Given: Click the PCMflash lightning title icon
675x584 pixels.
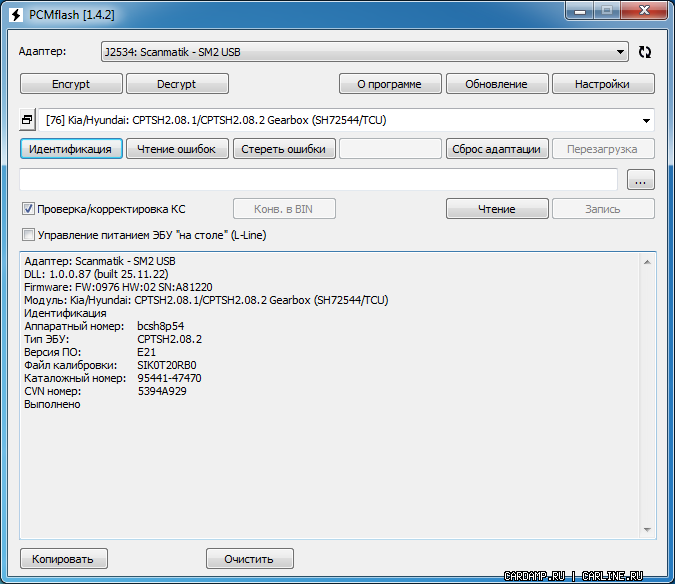Looking at the screenshot, I should [x=16, y=15].
